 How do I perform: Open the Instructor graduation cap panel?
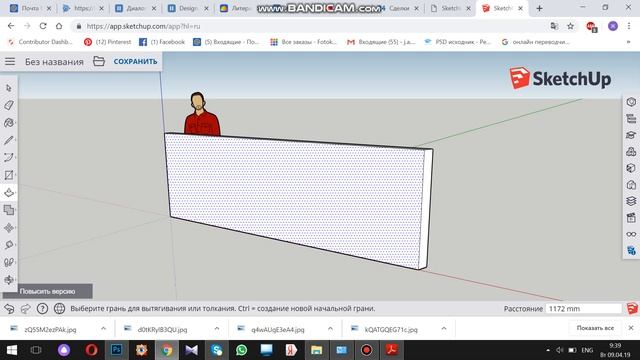[631, 135]
